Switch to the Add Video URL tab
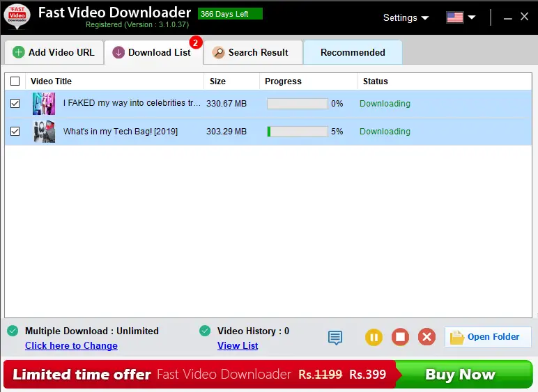Image resolution: width=538 pixels, height=392 pixels. click(x=54, y=52)
